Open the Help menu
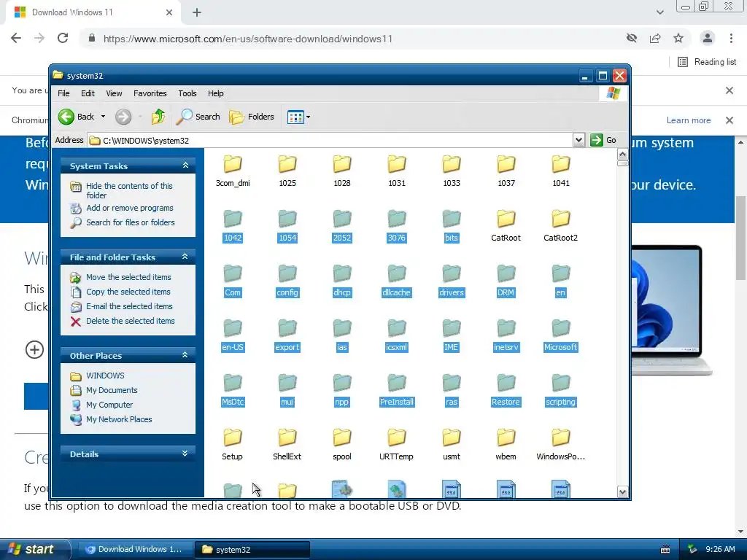 click(x=215, y=93)
